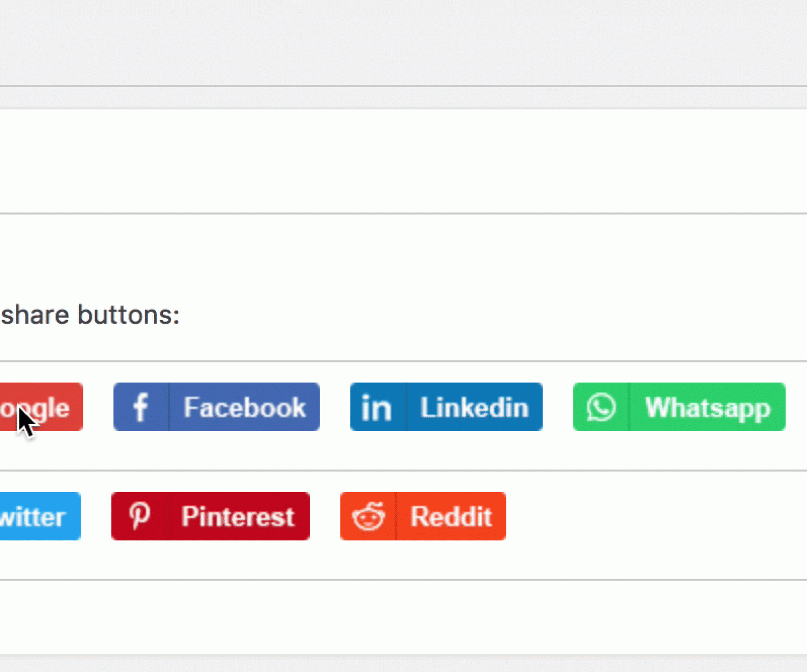Screen dimensions: 807x672
Task: Pin the page using the Pinterest button
Action: pos(237,516)
